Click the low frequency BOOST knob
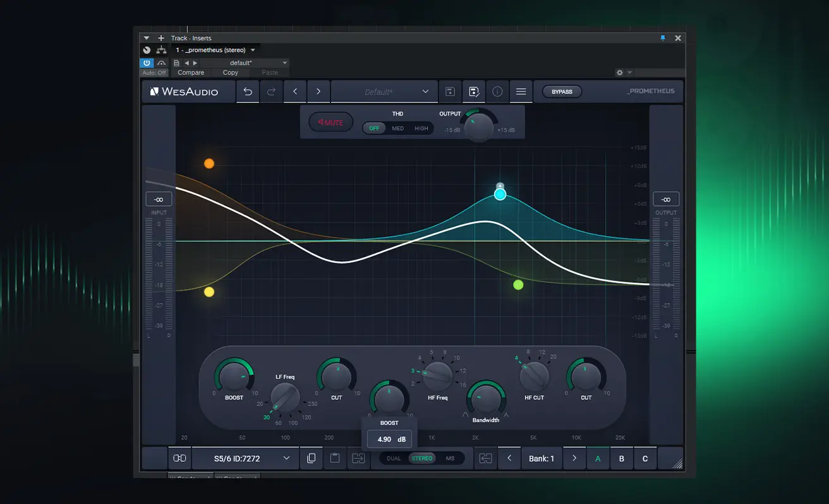The image size is (829, 504). (x=234, y=376)
